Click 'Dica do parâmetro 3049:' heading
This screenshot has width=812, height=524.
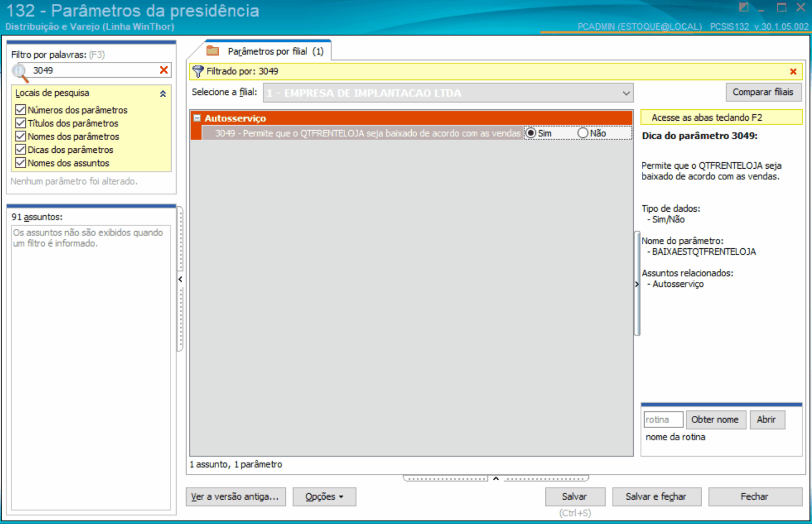point(699,136)
